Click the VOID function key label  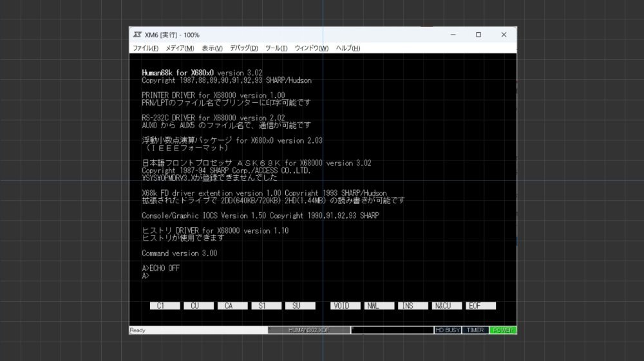345,306
